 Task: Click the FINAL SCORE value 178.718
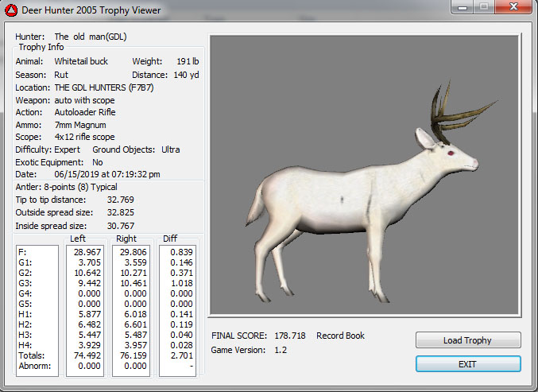(287, 336)
